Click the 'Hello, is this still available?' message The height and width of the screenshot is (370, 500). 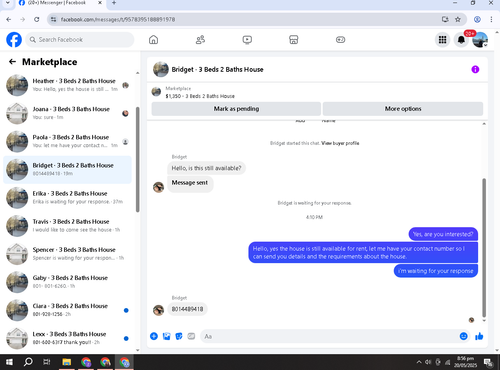(206, 168)
